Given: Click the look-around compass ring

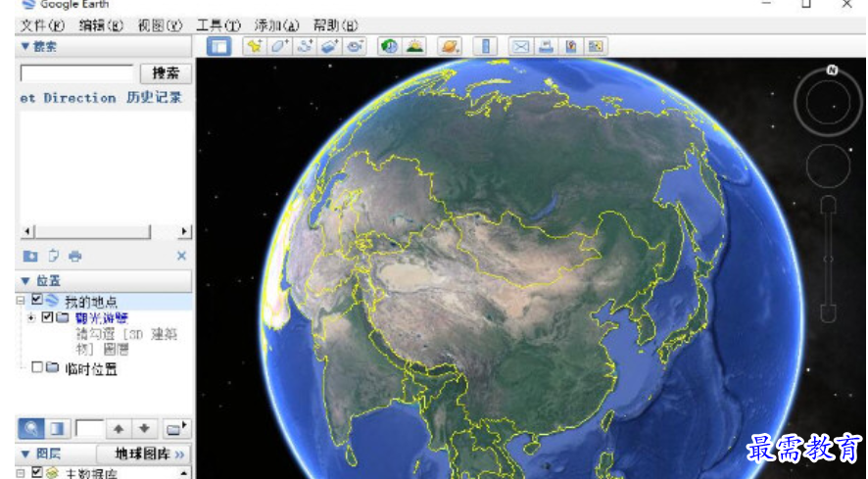Looking at the screenshot, I should 829,103.
